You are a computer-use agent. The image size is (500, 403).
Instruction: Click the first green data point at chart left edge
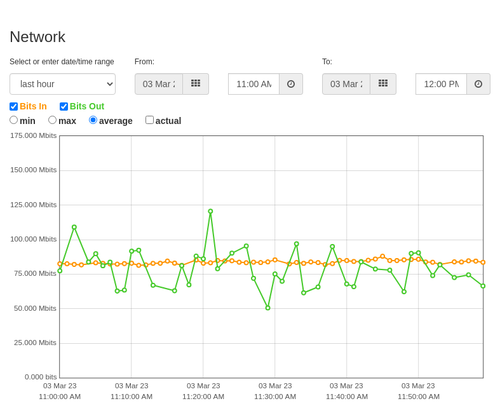60,271
